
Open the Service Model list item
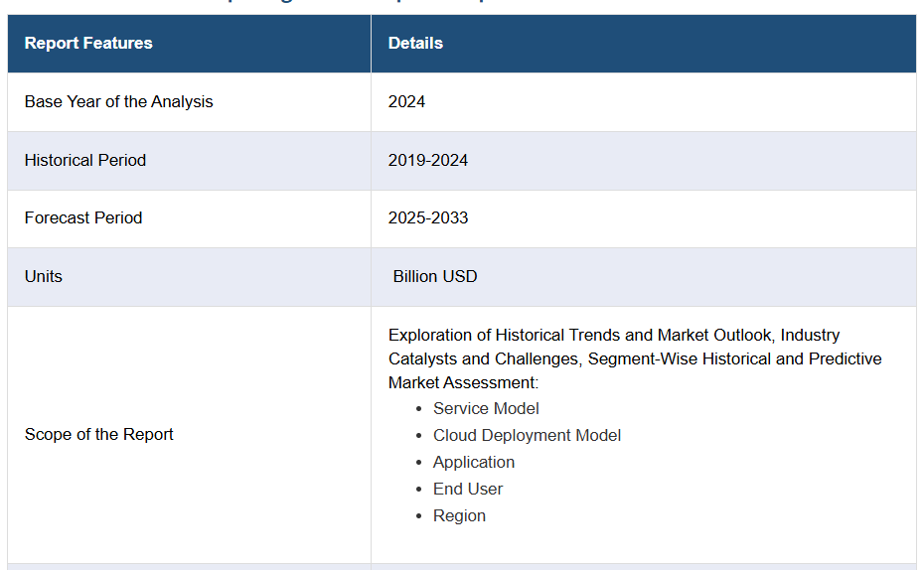pos(486,409)
